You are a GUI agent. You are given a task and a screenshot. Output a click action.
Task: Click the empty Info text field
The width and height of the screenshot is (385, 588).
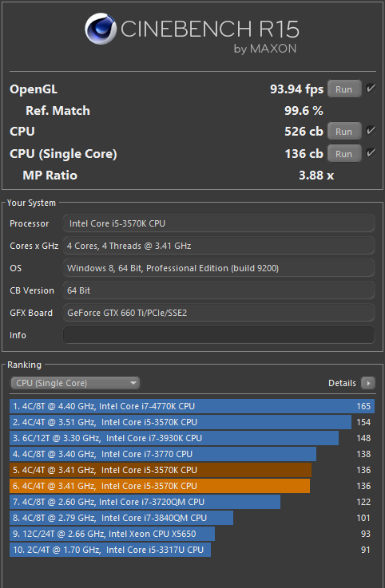click(x=219, y=335)
